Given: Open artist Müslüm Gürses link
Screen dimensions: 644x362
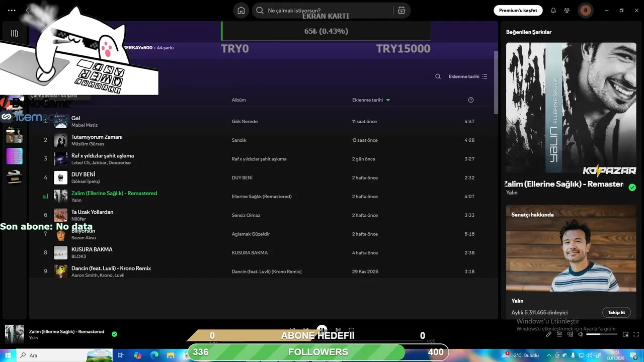Looking at the screenshot, I should click(88, 144).
